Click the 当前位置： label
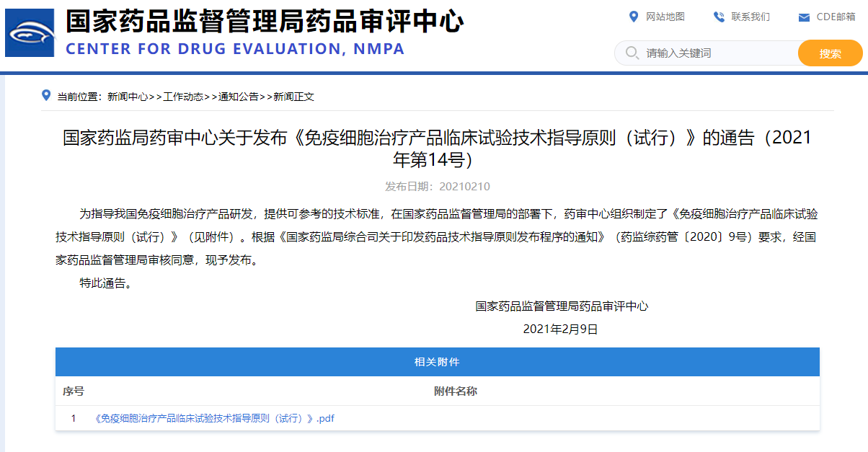Image resolution: width=868 pixels, height=452 pixels. [x=80, y=97]
